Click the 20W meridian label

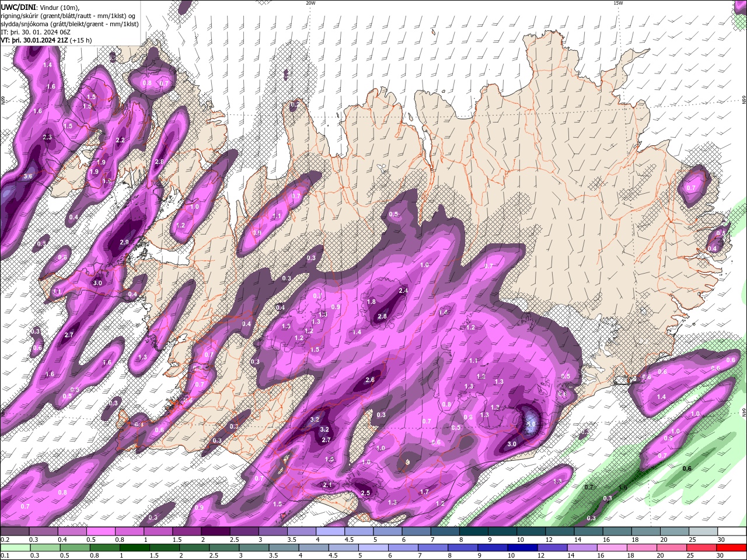click(310, 3)
